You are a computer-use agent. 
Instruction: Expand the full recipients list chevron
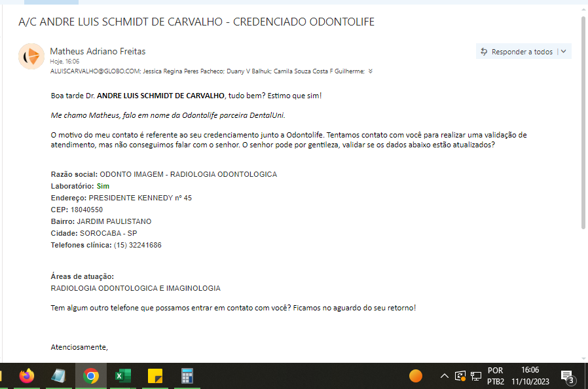[x=371, y=71]
